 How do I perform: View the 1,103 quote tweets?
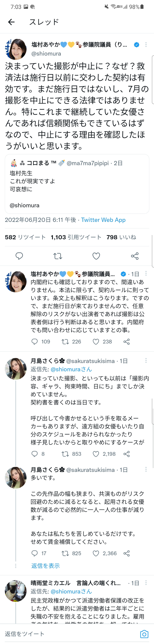[76, 237]
